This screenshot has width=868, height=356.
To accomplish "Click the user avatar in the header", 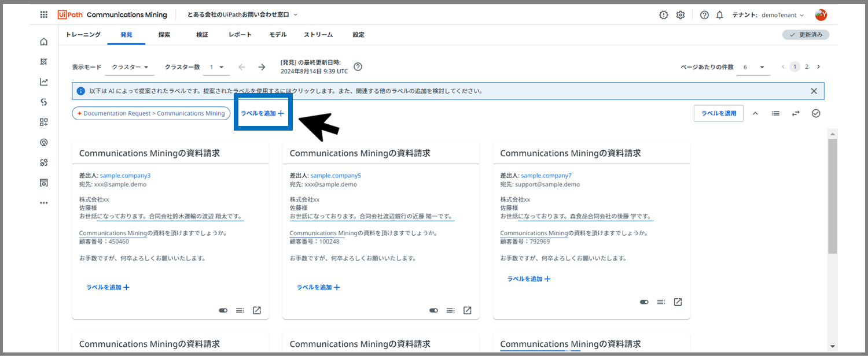I will pyautogui.click(x=821, y=15).
